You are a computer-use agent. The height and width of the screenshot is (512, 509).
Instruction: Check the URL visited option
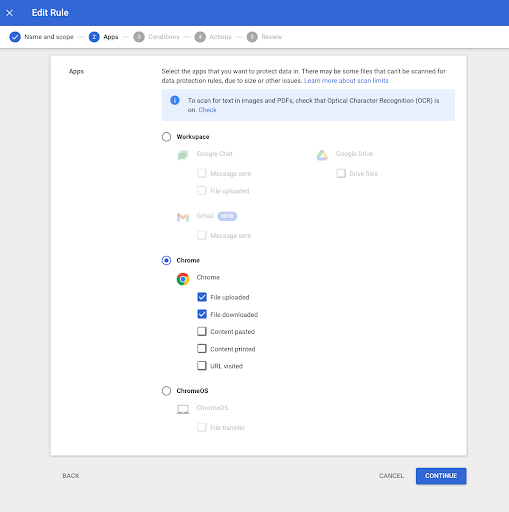[202, 366]
